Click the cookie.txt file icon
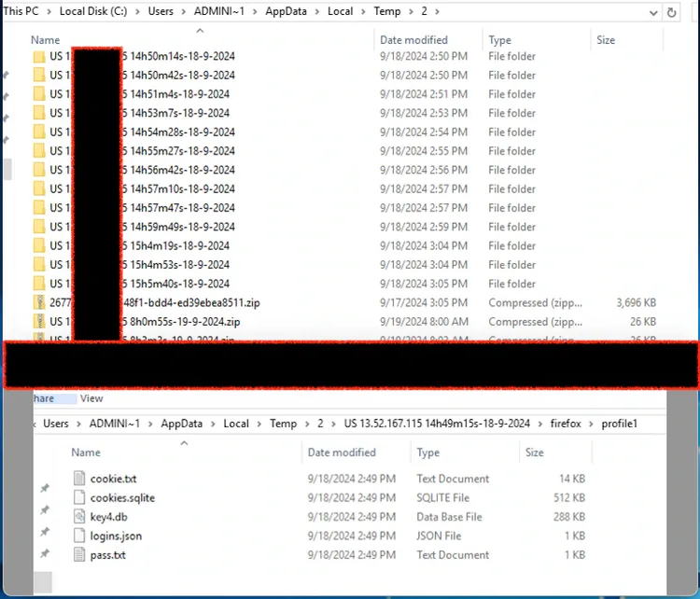This screenshot has width=700, height=599. 79,479
